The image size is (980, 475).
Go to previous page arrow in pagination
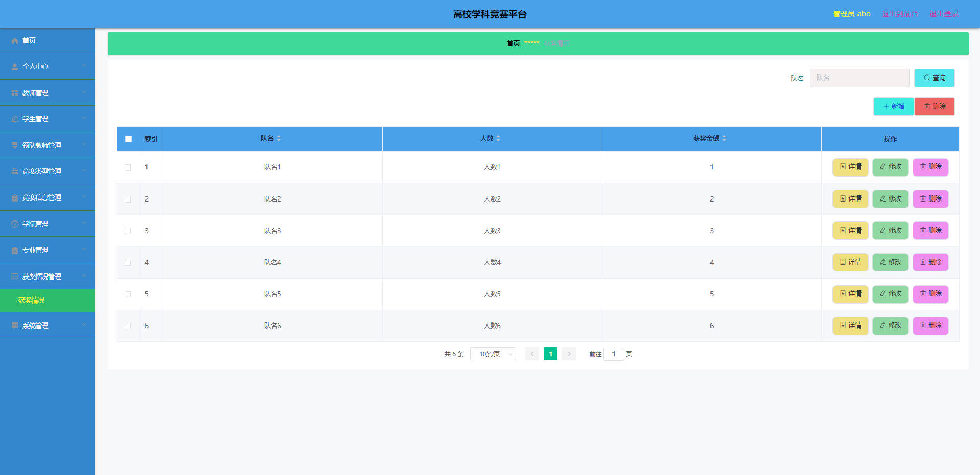click(532, 354)
